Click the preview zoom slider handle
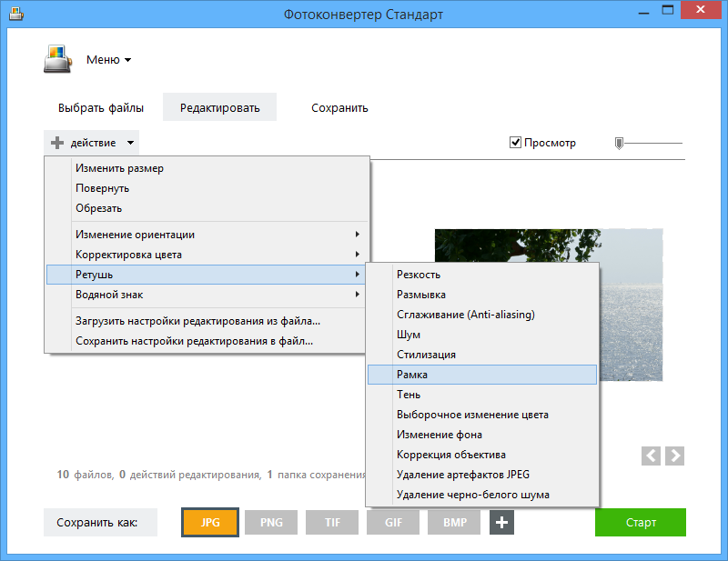 (619, 144)
